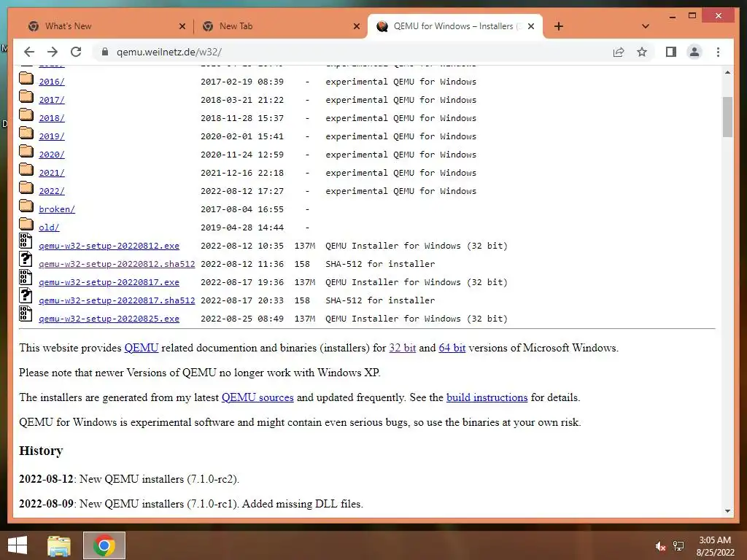747x560 pixels.
Task: Download qemu-w32-setup-20220812.exe
Action: coord(109,246)
